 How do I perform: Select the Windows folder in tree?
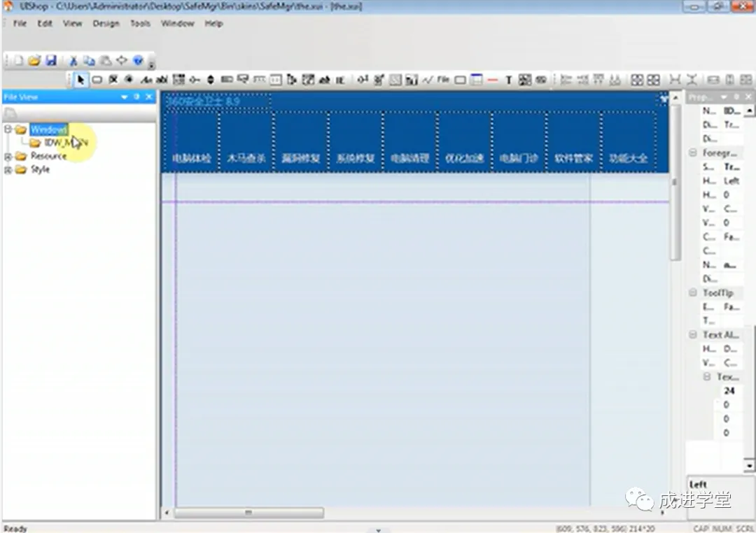[x=49, y=129]
